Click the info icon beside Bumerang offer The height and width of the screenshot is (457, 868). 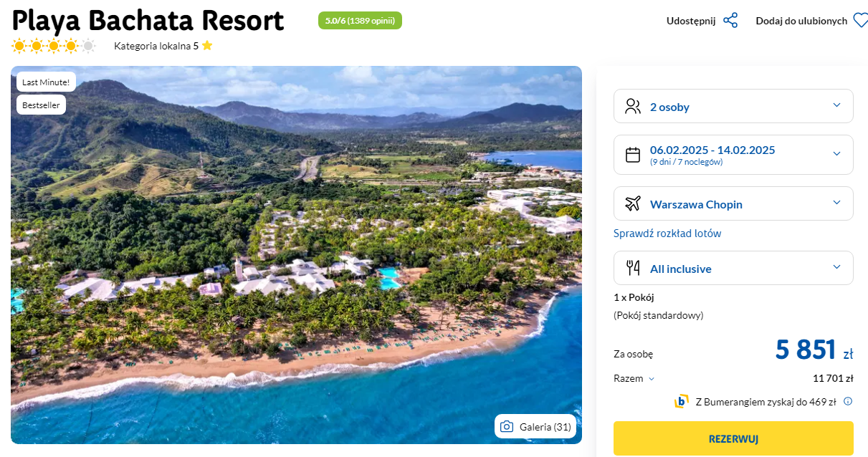[x=848, y=401]
